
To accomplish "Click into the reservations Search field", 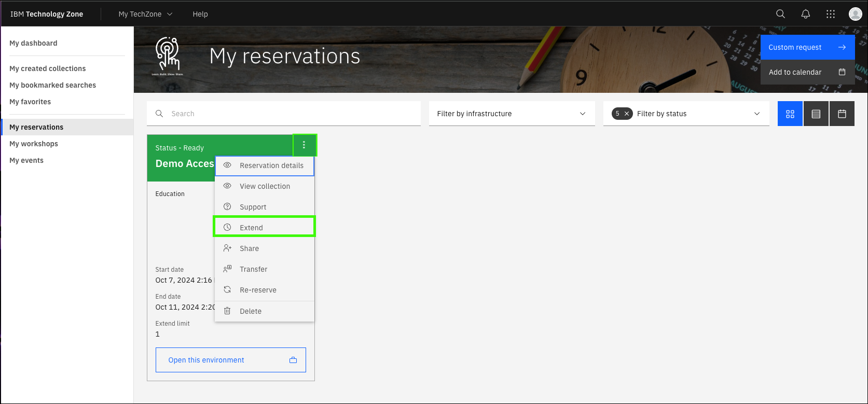I will (x=291, y=114).
